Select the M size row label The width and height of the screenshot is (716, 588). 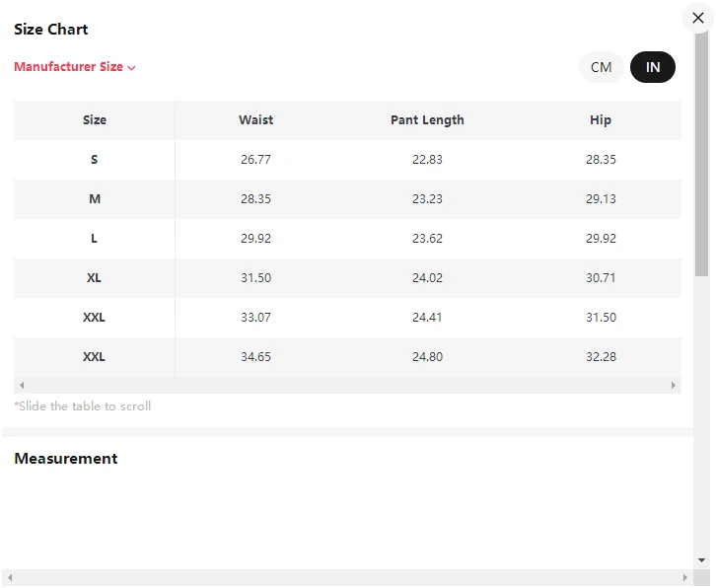click(95, 198)
